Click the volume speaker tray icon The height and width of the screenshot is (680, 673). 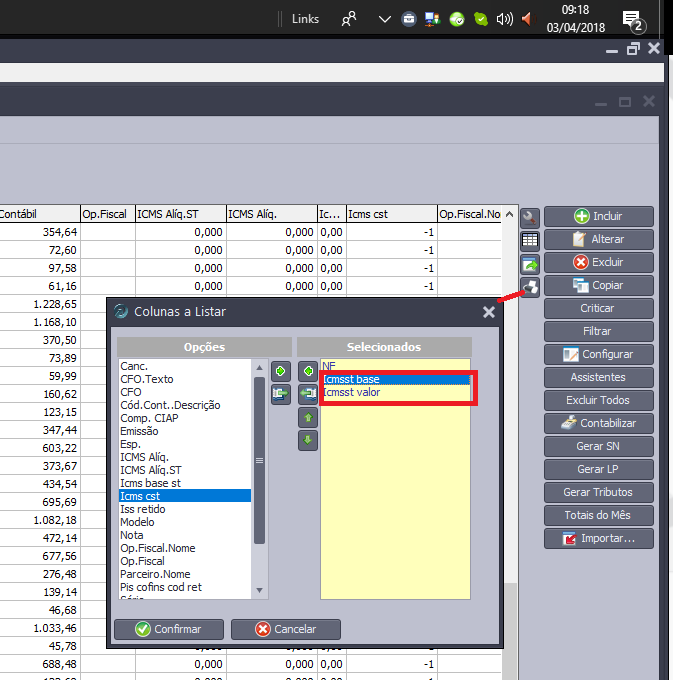point(505,19)
